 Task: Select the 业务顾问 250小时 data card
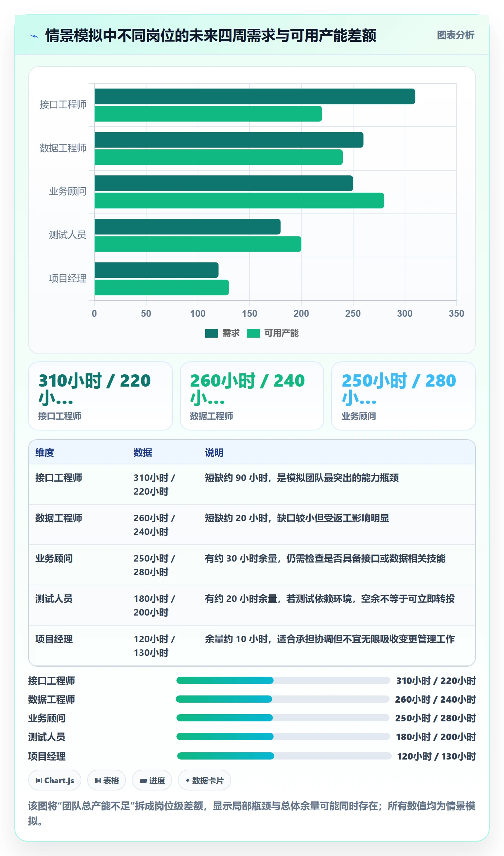[404, 396]
